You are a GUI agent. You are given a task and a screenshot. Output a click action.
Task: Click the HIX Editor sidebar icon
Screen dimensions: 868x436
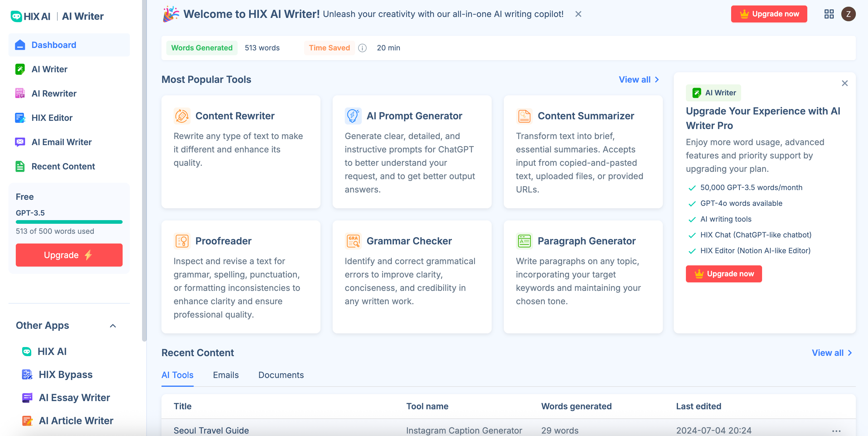pyautogui.click(x=20, y=118)
